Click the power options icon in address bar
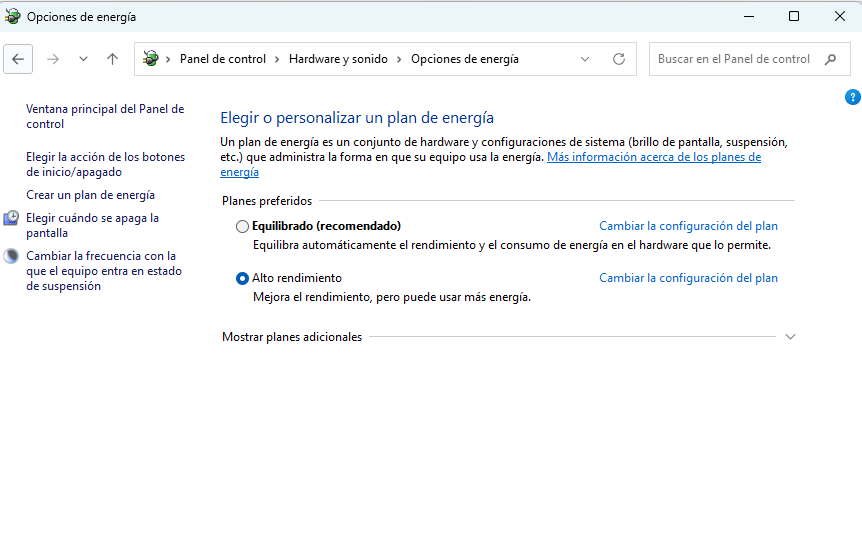The height and width of the screenshot is (558, 862). coord(151,58)
